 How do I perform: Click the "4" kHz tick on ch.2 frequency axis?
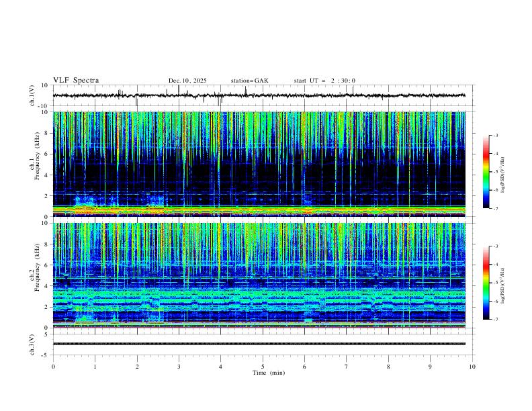(x=47, y=286)
